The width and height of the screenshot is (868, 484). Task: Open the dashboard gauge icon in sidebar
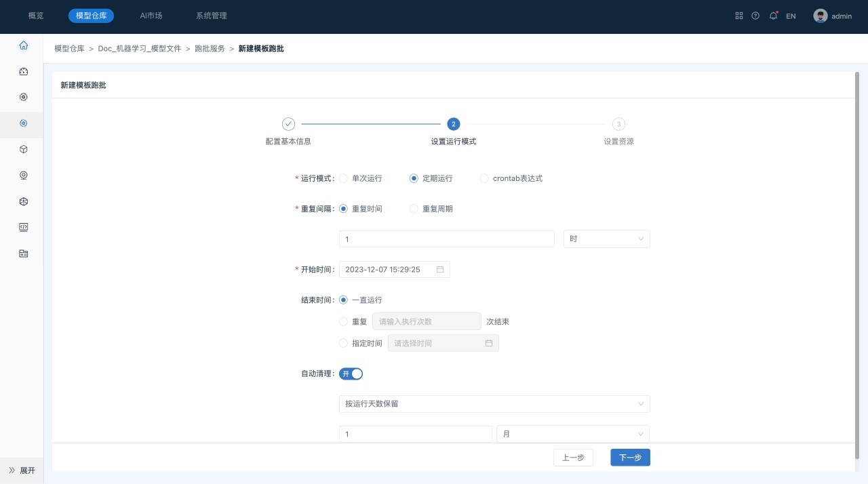coord(24,71)
